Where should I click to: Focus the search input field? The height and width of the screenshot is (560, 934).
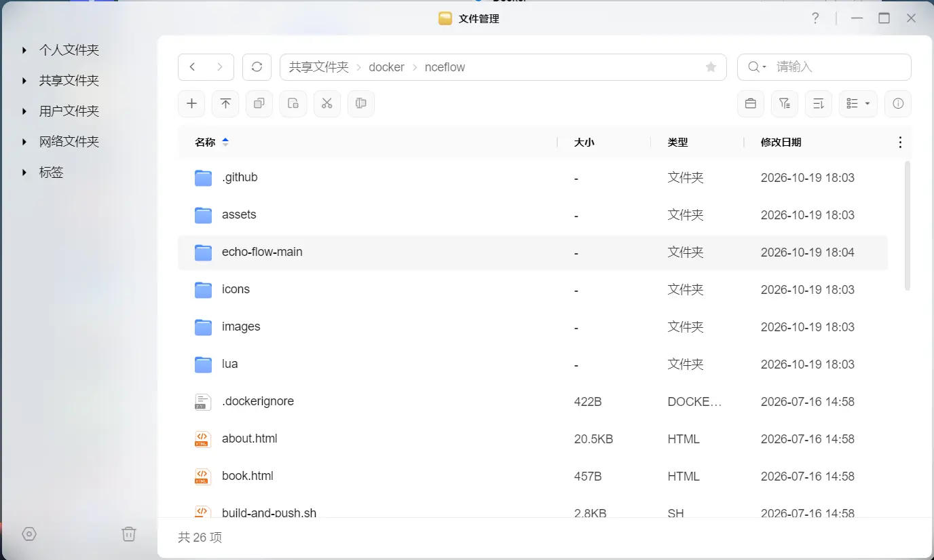tap(840, 67)
